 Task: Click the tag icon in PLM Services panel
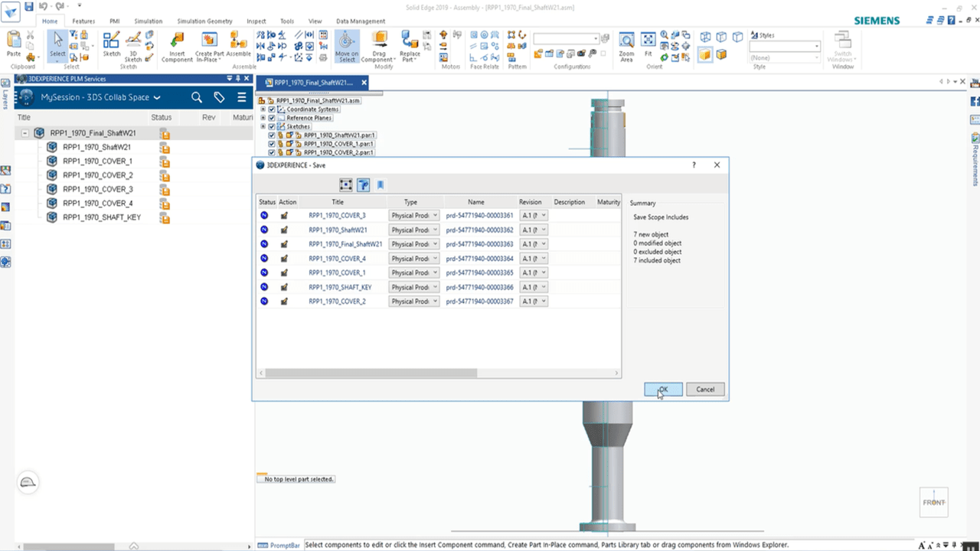click(x=219, y=97)
